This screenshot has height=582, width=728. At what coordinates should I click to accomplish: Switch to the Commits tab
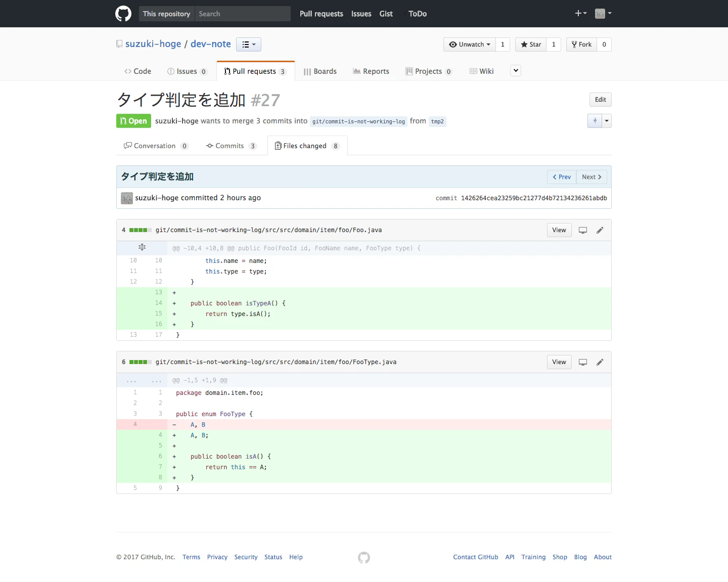click(x=232, y=146)
